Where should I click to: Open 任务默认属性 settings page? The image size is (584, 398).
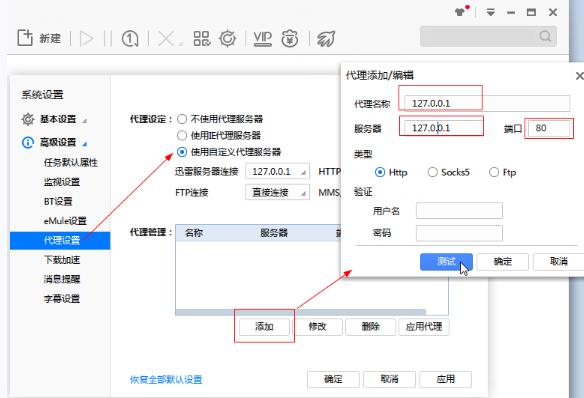click(71, 162)
